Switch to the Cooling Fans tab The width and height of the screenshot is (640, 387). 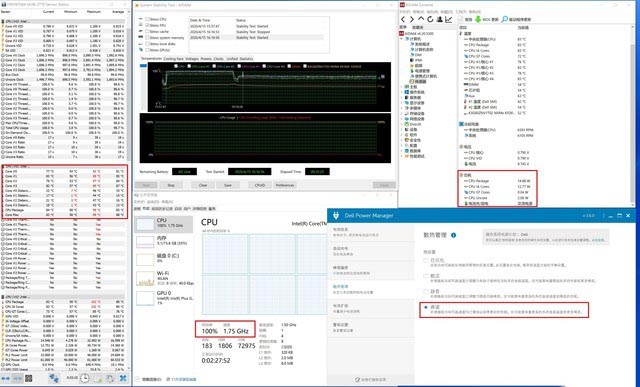(173, 59)
